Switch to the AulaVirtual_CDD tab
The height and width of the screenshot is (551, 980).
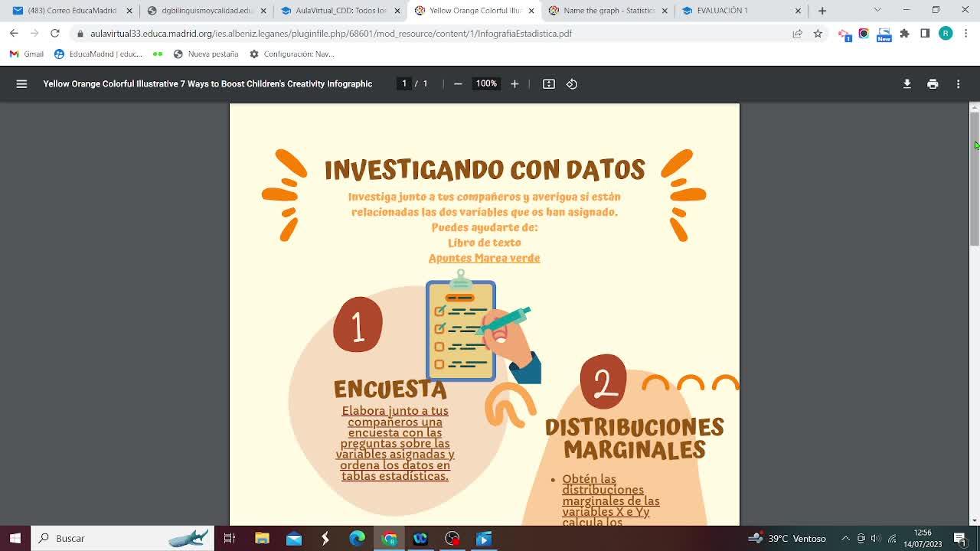341,11
